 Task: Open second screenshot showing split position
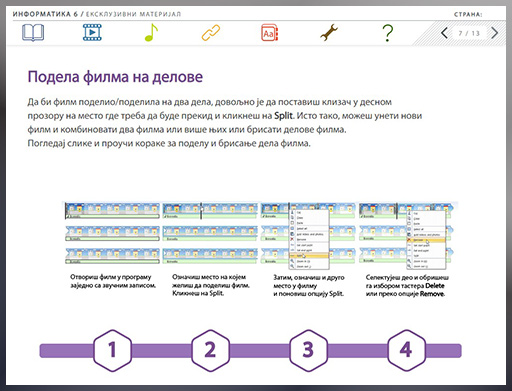pyautogui.click(x=210, y=233)
